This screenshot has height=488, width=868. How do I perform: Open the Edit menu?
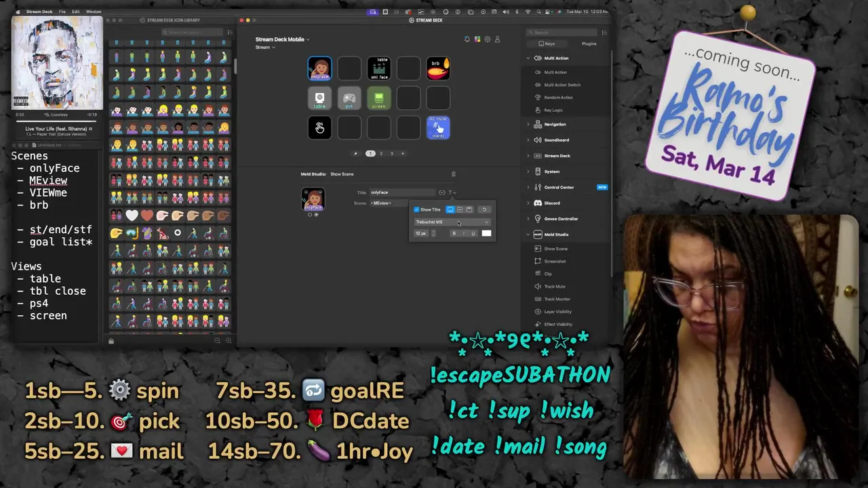coord(75,12)
